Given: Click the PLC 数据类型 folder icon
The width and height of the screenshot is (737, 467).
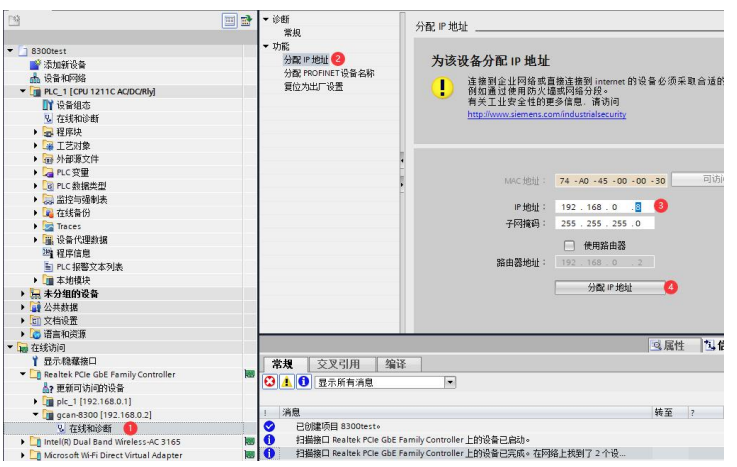Looking at the screenshot, I should click(x=48, y=186).
